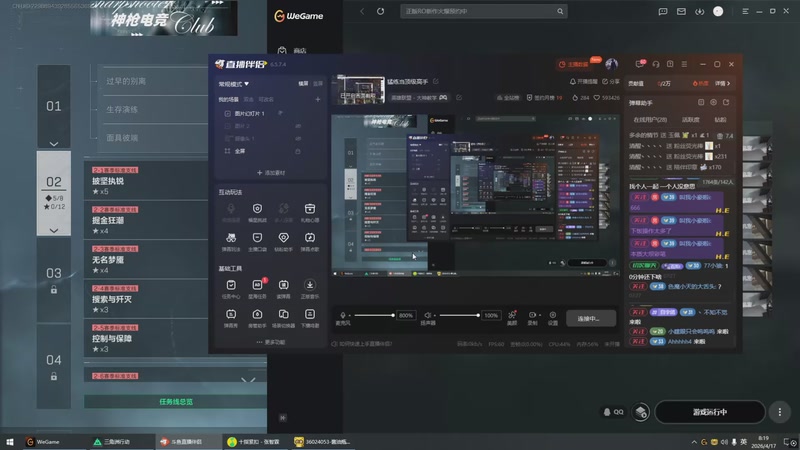
Task: Open the pop-out icon in 弹幕助手 header
Action: click(726, 103)
